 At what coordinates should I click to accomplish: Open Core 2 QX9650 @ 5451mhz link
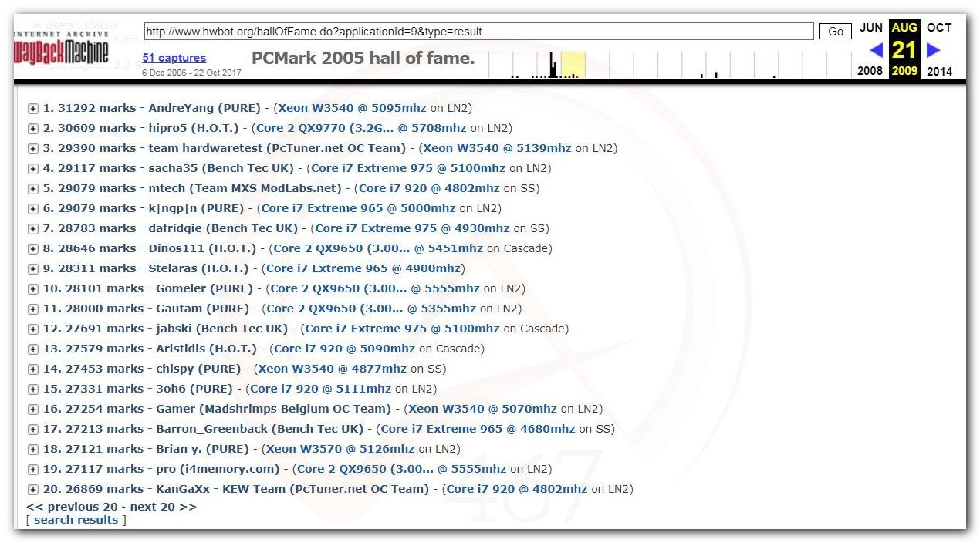tap(378, 248)
